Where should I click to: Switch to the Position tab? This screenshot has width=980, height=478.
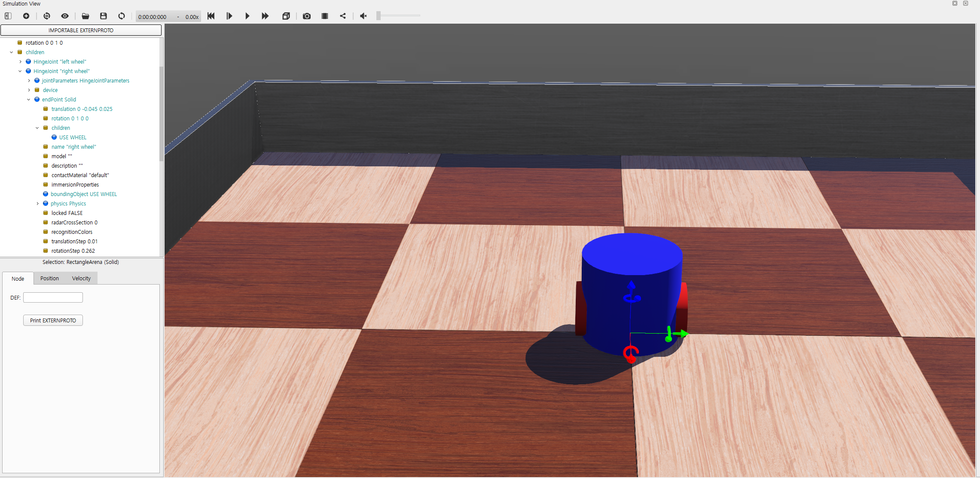tap(49, 279)
